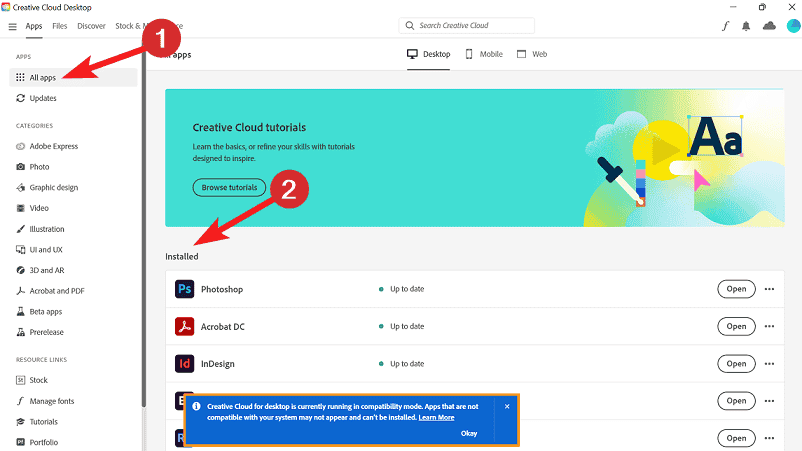Switch to the Files top tab

(59, 26)
